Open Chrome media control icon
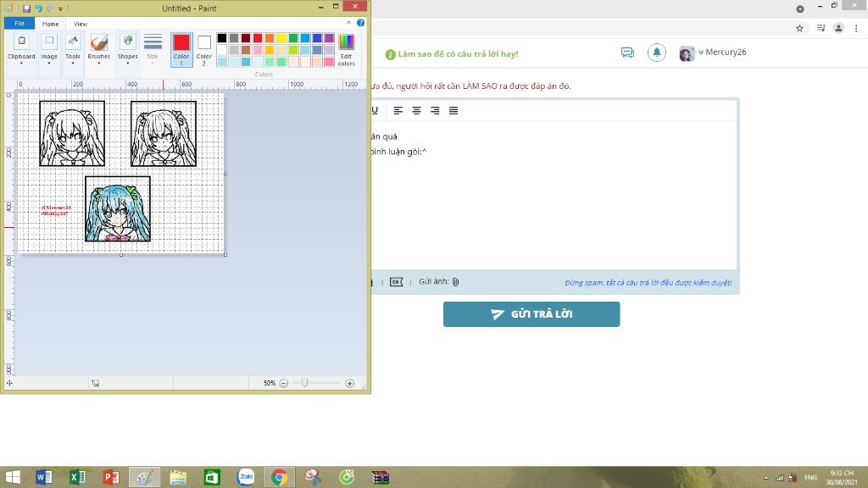 [x=821, y=28]
